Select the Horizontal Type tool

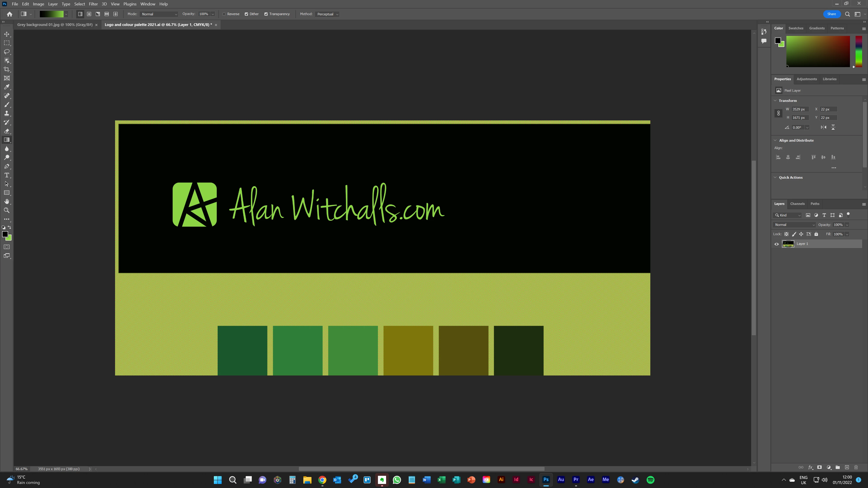coord(7,175)
